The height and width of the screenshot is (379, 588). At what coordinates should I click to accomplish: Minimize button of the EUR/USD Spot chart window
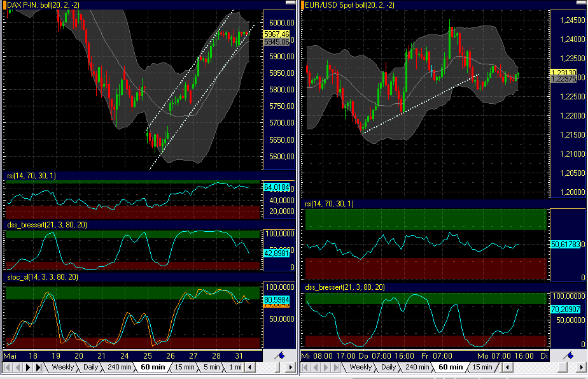coord(581,3)
